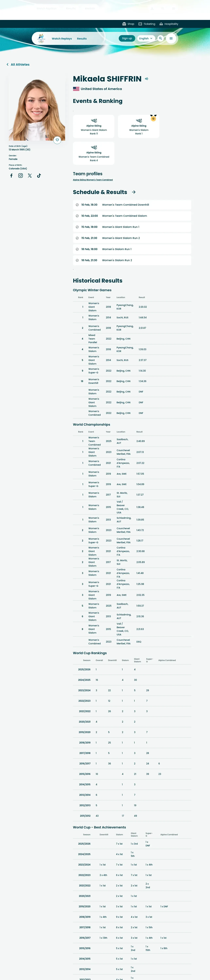This screenshot has height=980, width=210.
Task: Open Women's Slalom Run 2 schedule row
Action: [132, 260]
